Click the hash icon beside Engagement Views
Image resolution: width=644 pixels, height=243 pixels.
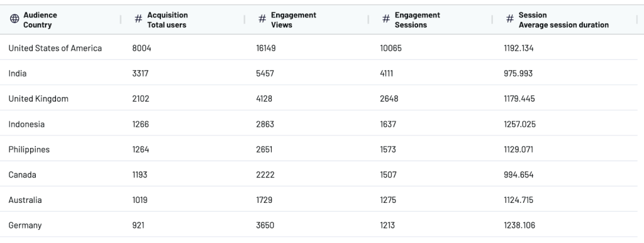pyautogui.click(x=262, y=19)
